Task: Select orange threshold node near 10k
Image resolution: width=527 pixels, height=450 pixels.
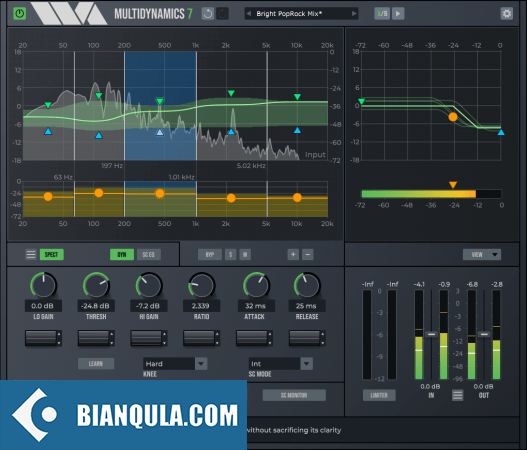Action: click(297, 198)
